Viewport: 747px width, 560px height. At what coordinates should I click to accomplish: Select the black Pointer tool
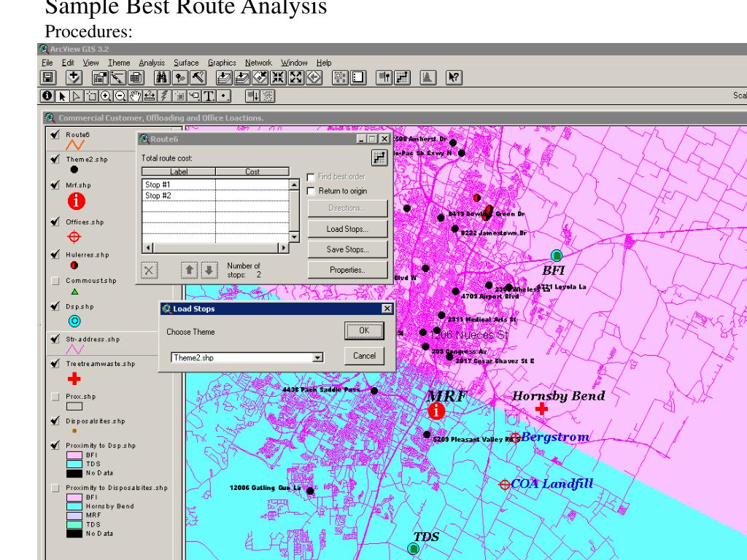click(x=62, y=96)
